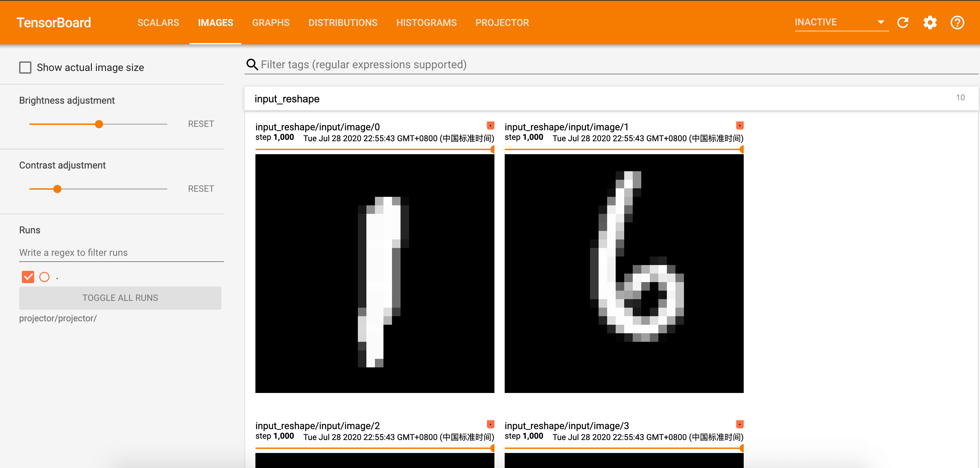The image size is (980, 468).
Task: Reset the brightness adjustment
Action: (201, 124)
